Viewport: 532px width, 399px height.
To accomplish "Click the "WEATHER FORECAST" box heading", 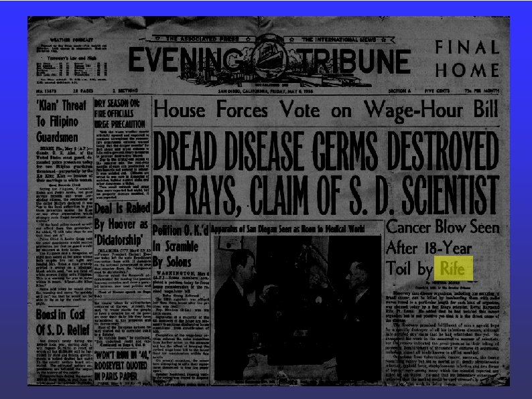I will 72,40.
